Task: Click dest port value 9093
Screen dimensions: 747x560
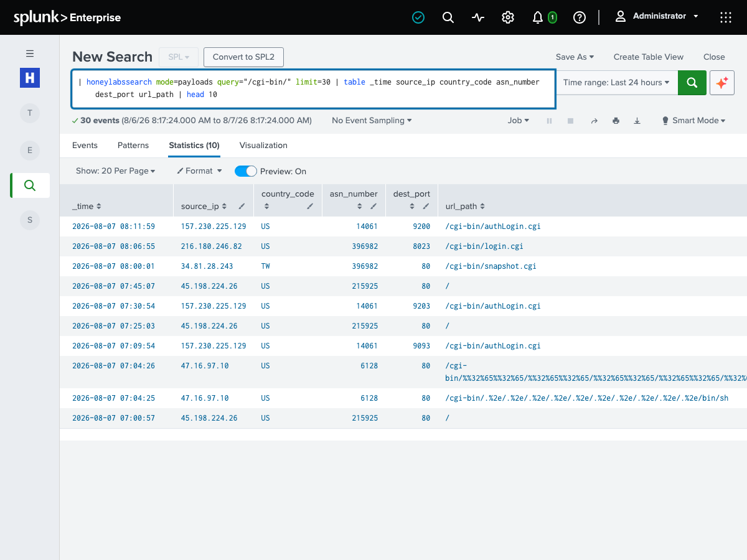Action: (421, 346)
